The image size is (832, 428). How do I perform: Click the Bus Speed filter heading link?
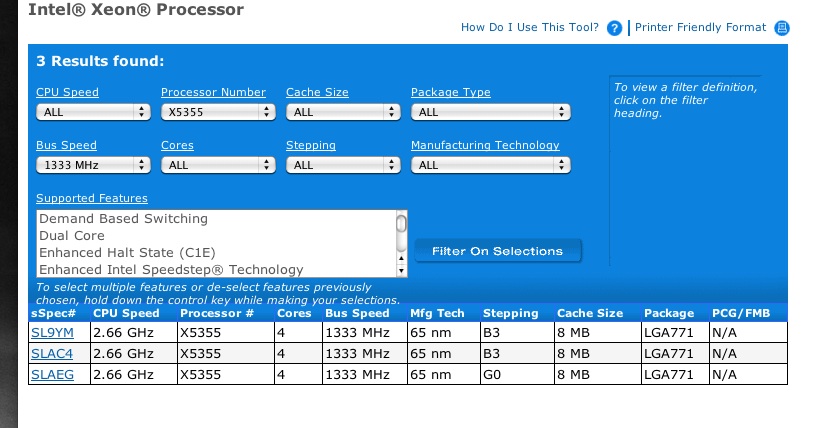pos(66,145)
